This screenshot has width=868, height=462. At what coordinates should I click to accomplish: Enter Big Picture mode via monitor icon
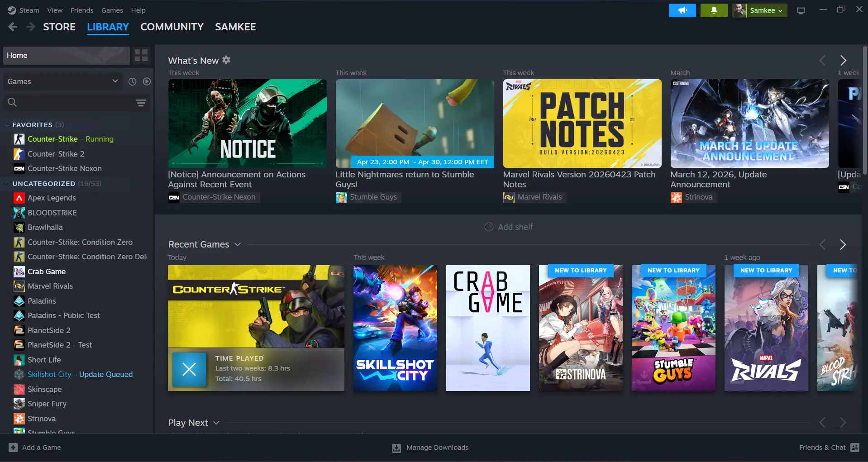801,10
